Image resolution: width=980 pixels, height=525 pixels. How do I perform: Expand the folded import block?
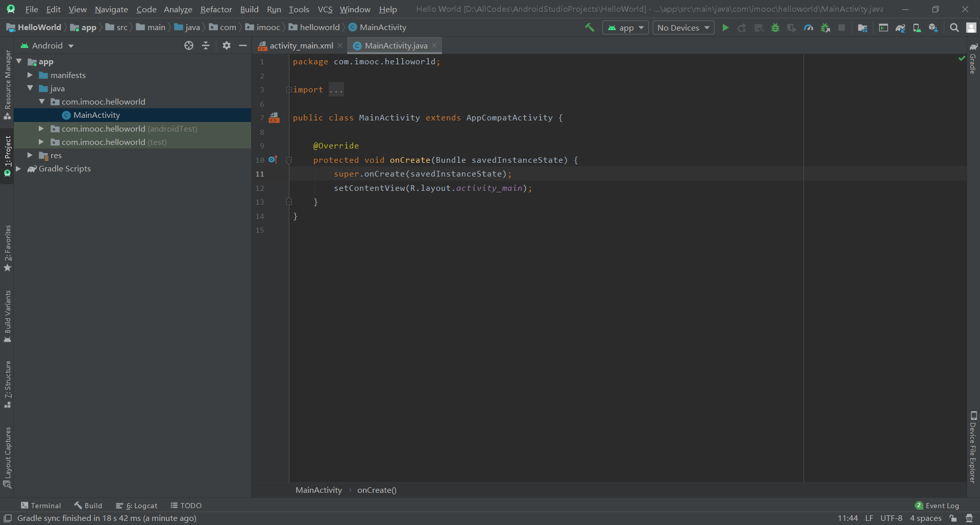click(x=288, y=90)
